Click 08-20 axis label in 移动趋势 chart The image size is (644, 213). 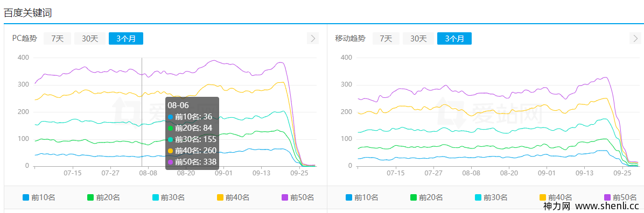[509, 174]
